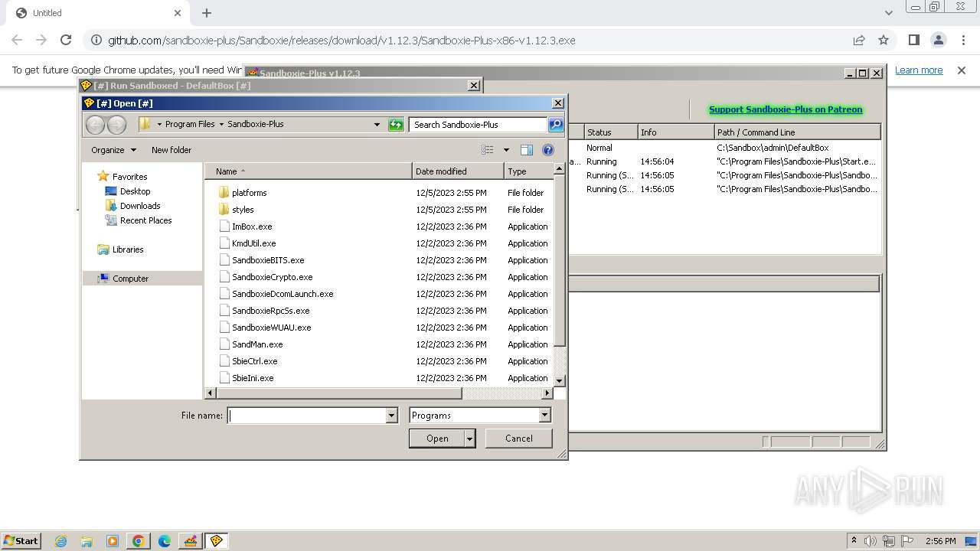
Task: Click Program Files breadcrumb segment
Action: point(190,124)
